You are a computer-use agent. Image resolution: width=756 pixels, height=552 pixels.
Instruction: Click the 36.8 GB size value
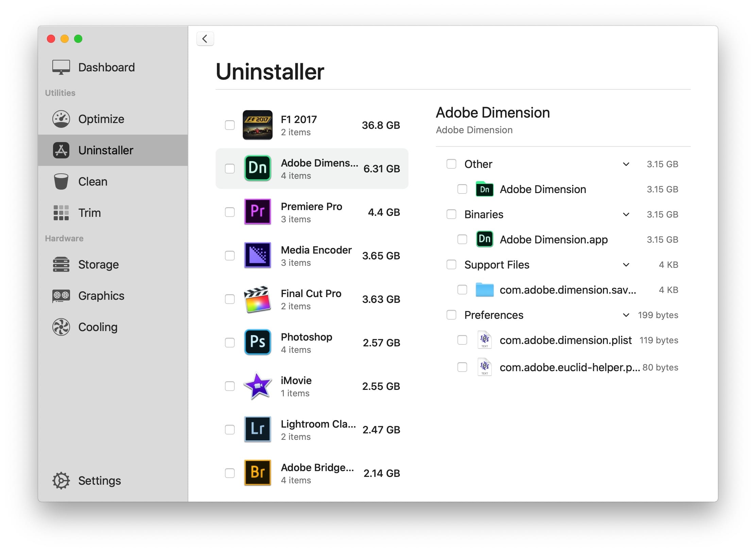381,125
